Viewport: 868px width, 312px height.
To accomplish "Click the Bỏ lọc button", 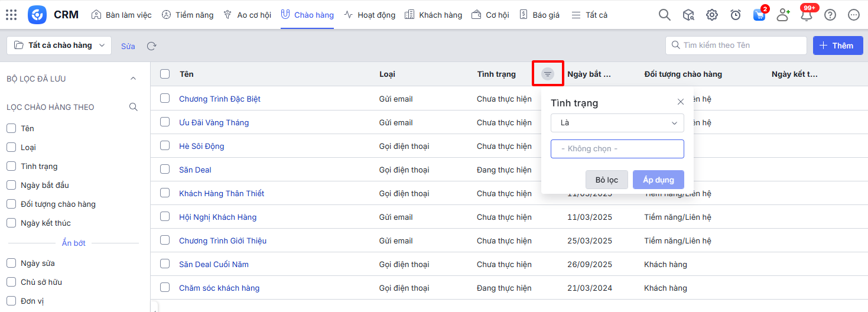I will pos(606,180).
